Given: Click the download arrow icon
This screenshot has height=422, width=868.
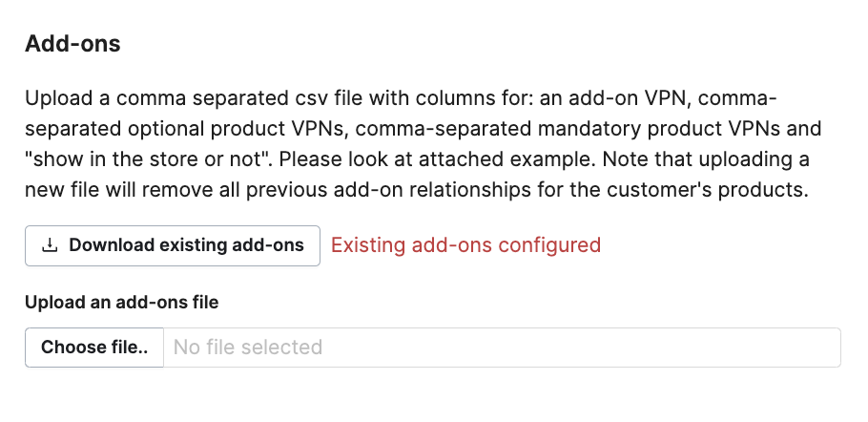Looking at the screenshot, I should 50,245.
